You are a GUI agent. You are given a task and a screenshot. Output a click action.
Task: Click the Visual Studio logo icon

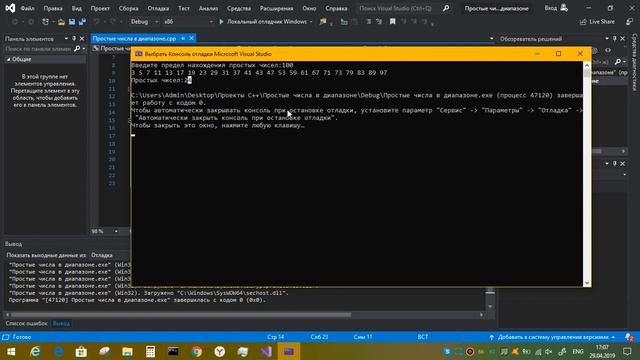point(10,8)
